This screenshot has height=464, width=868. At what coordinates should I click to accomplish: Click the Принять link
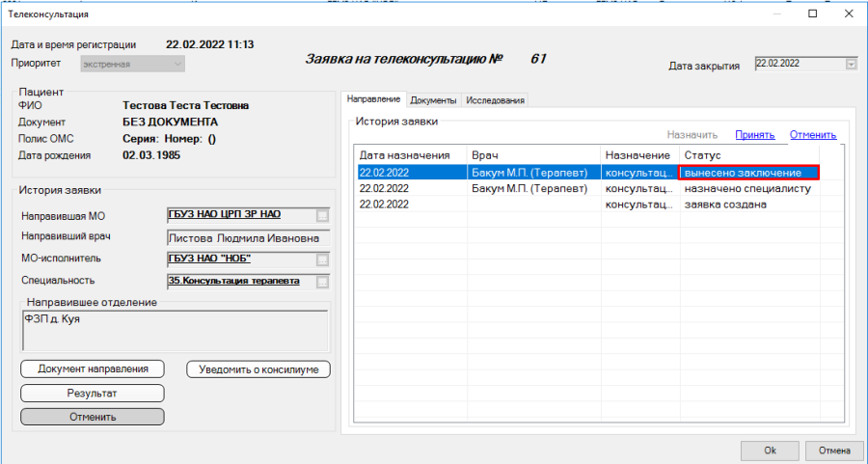coord(755,134)
